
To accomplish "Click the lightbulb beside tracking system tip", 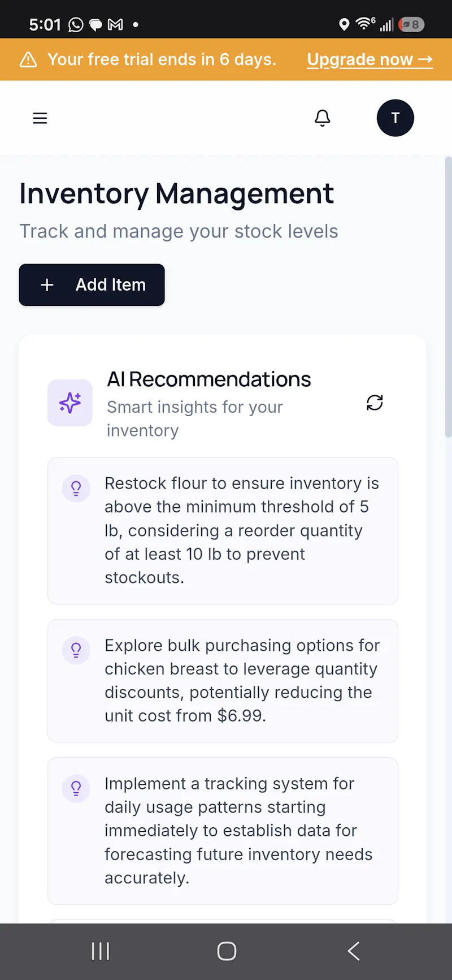I will click(x=76, y=788).
